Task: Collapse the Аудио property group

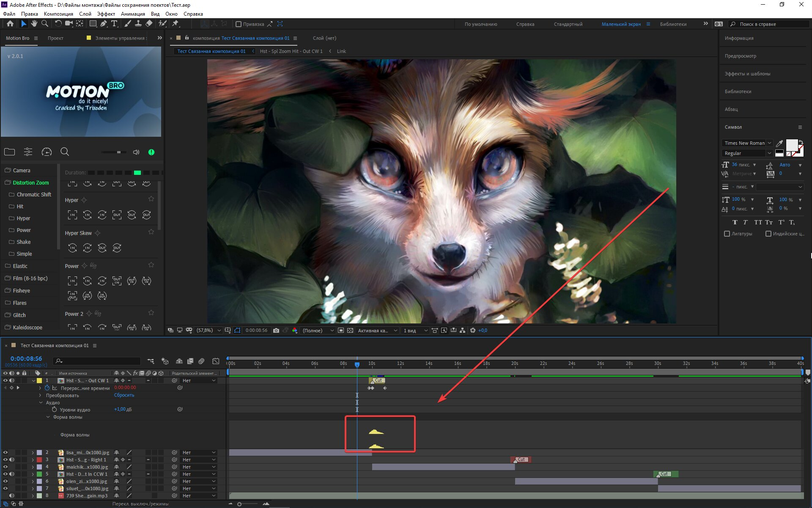Action: (41, 403)
